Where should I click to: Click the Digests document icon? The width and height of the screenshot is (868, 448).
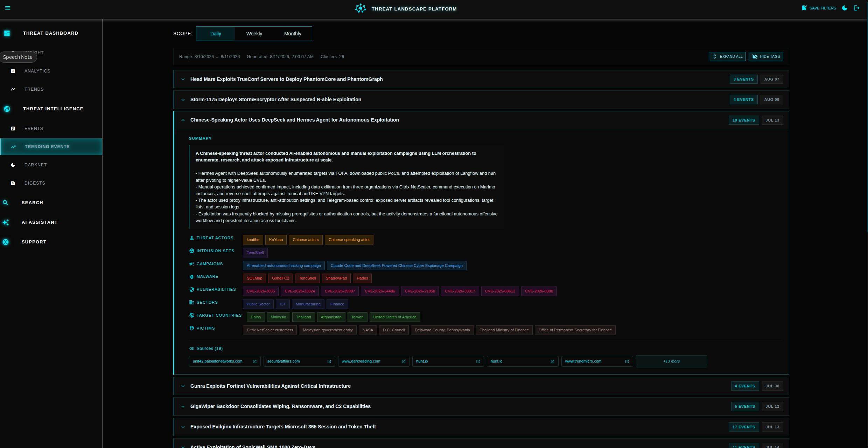click(x=13, y=183)
